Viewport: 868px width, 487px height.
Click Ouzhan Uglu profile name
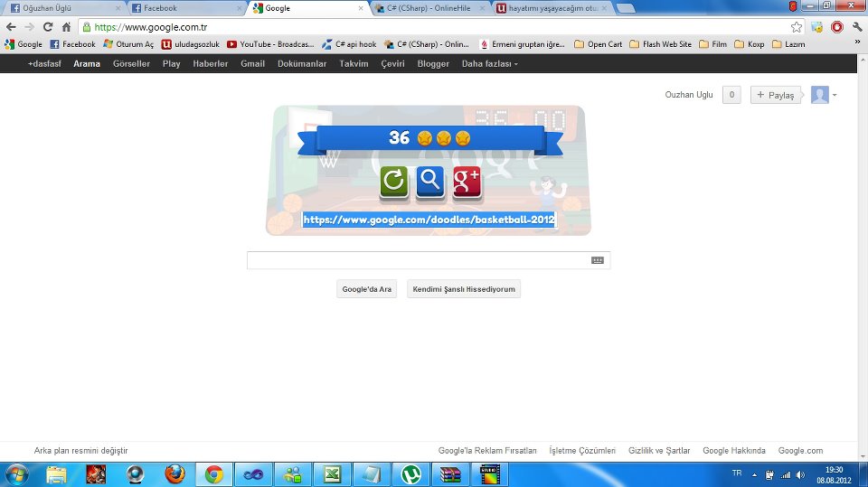click(689, 95)
